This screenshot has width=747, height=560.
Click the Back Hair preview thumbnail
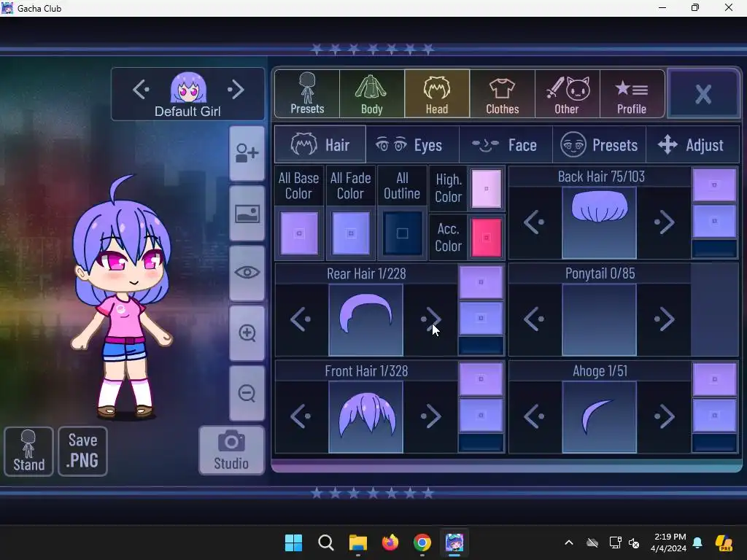tap(600, 223)
